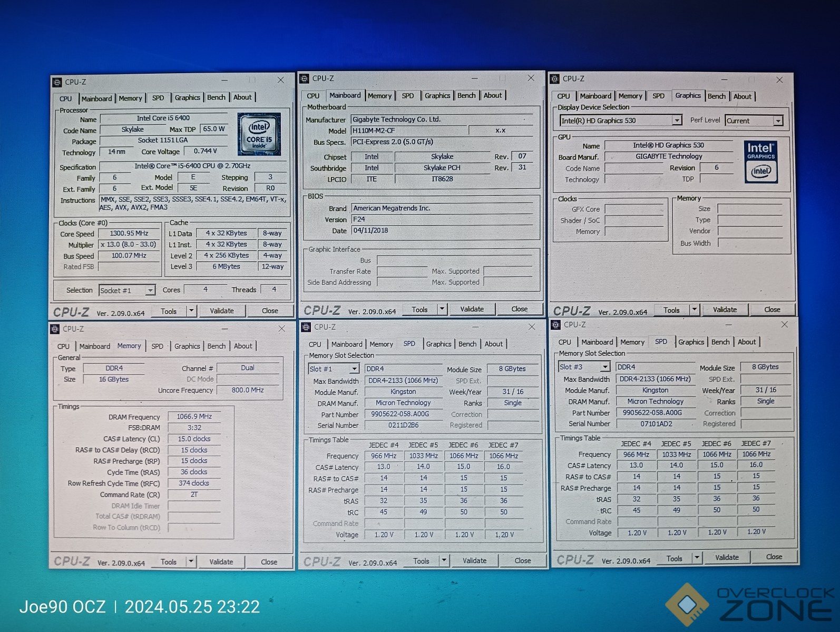The image size is (840, 632).
Task: Click the Tools button in the Slot #1 SPD window
Action: pyautogui.click(x=421, y=561)
